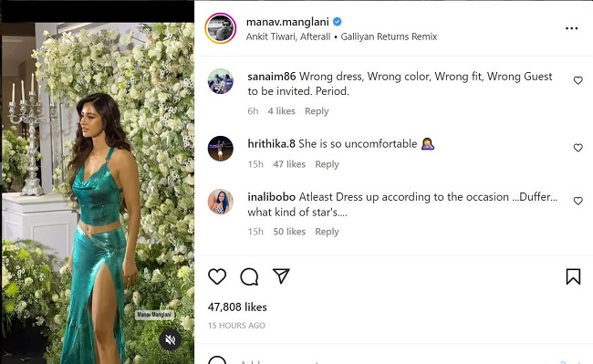593x364 pixels.
Task: Open Galliyan Returns Remix audio link
Action: coord(389,36)
